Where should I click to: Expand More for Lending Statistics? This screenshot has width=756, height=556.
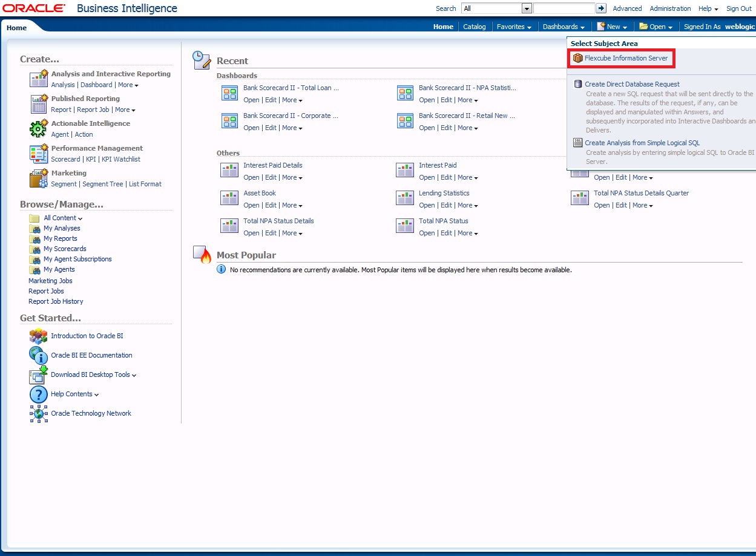click(x=468, y=205)
